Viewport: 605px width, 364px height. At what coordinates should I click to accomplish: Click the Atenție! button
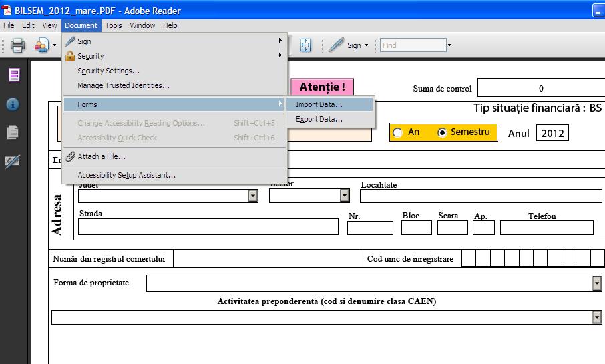(x=322, y=87)
